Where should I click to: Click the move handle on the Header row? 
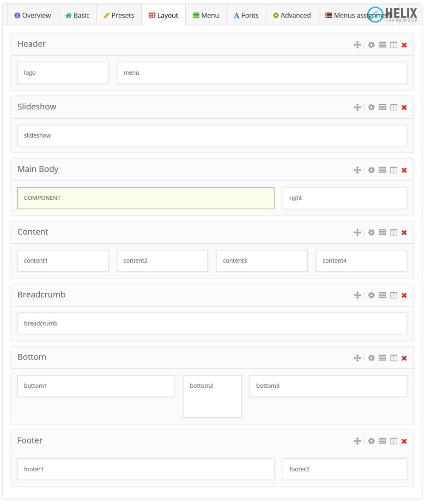coord(357,45)
